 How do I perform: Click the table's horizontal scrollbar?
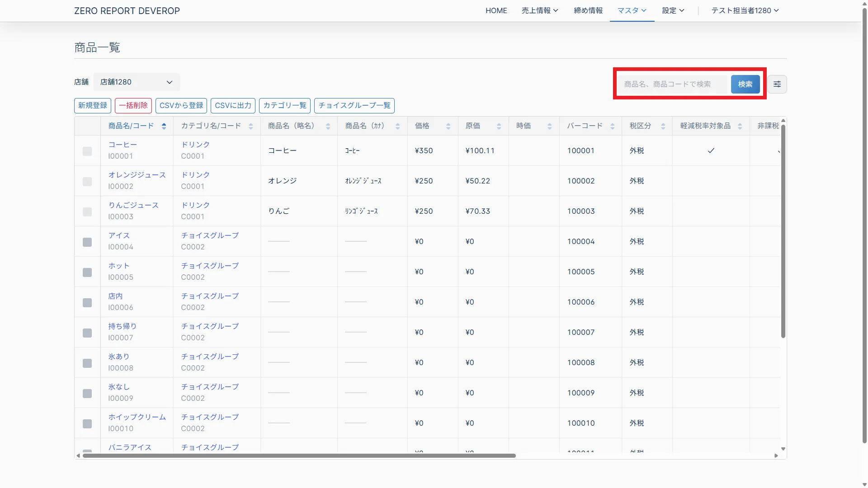299,455
